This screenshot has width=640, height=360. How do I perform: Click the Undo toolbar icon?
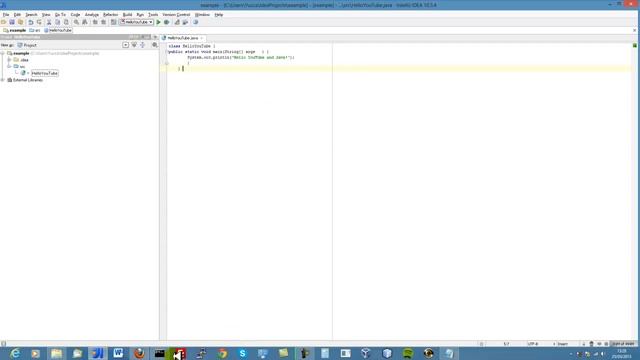point(31,22)
